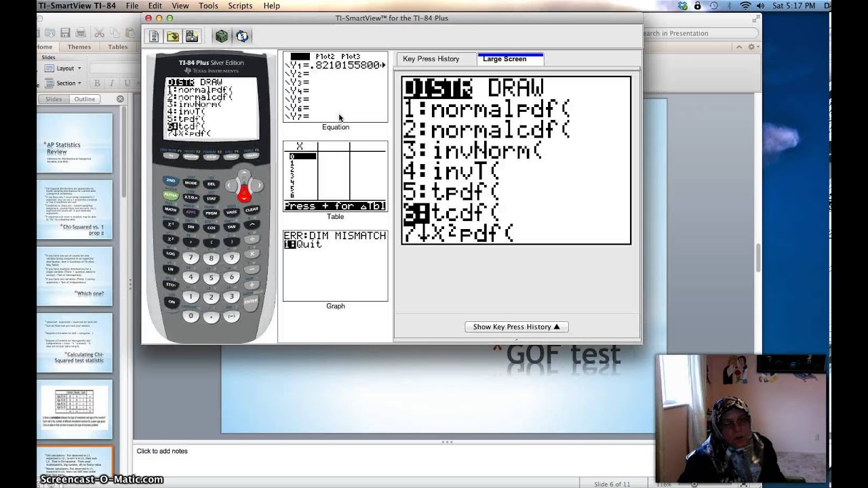Image resolution: width=868 pixels, height=488 pixels.
Task: Click the blue circular-arrows icon in TI-SmartView toolbar
Action: pyautogui.click(x=242, y=36)
